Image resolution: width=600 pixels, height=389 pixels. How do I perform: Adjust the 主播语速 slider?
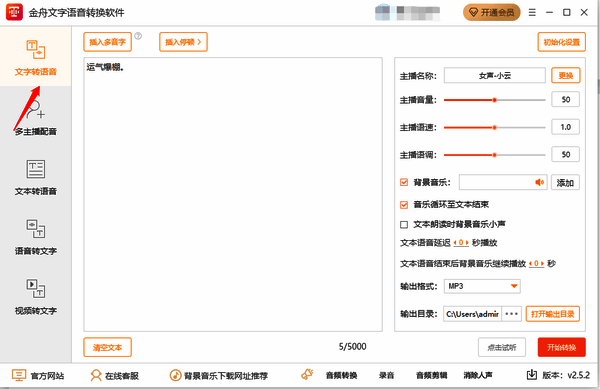tap(494, 127)
